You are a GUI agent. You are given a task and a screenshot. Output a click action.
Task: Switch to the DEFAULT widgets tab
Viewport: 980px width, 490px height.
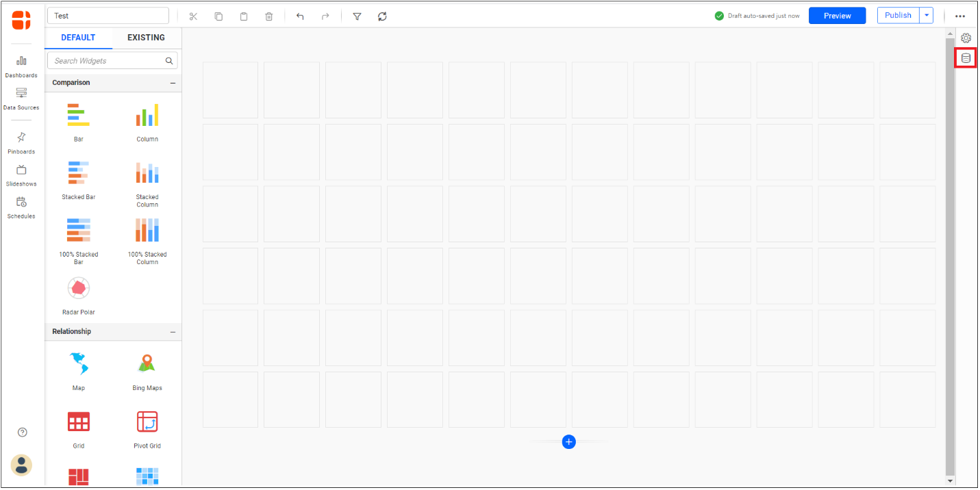pos(78,38)
